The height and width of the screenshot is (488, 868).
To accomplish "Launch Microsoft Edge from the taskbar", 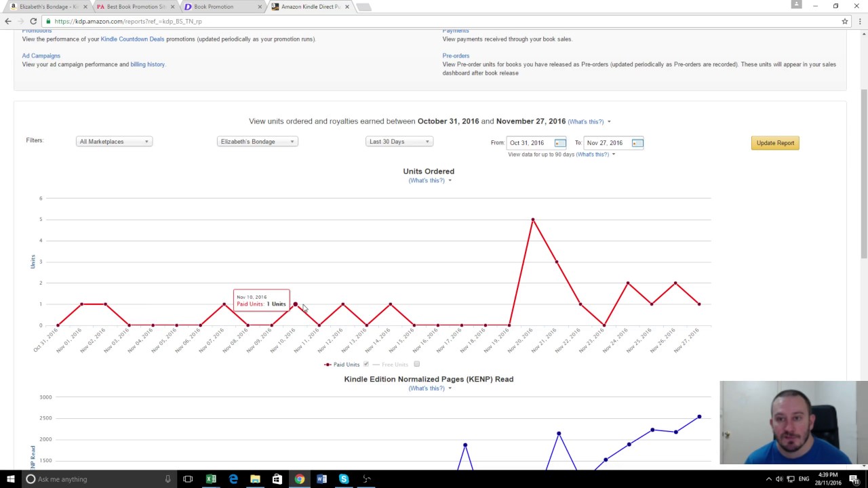I will pos(233,479).
